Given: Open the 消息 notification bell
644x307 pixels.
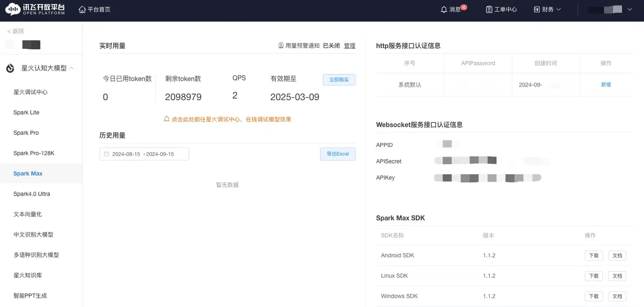Looking at the screenshot, I should click(444, 10).
